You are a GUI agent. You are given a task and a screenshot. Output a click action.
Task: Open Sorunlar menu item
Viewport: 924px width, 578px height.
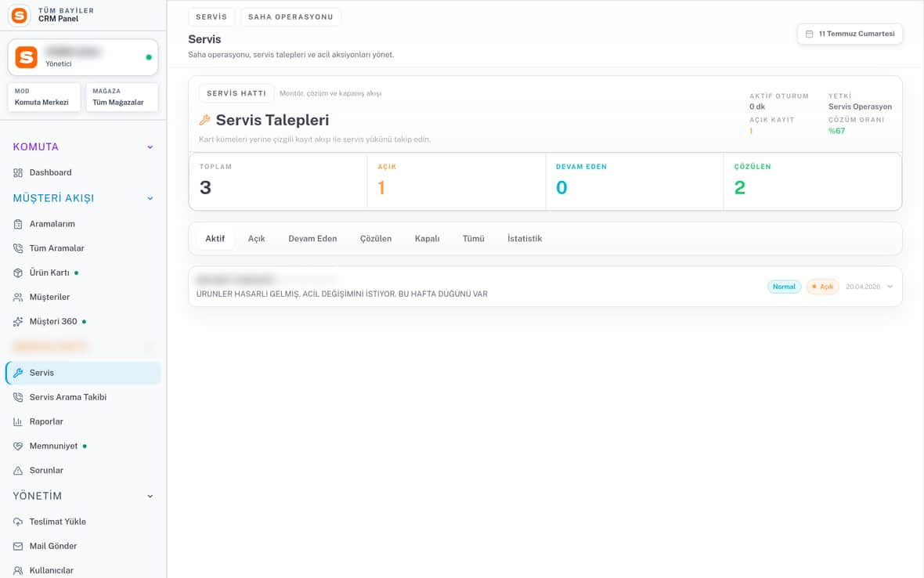coord(82,470)
